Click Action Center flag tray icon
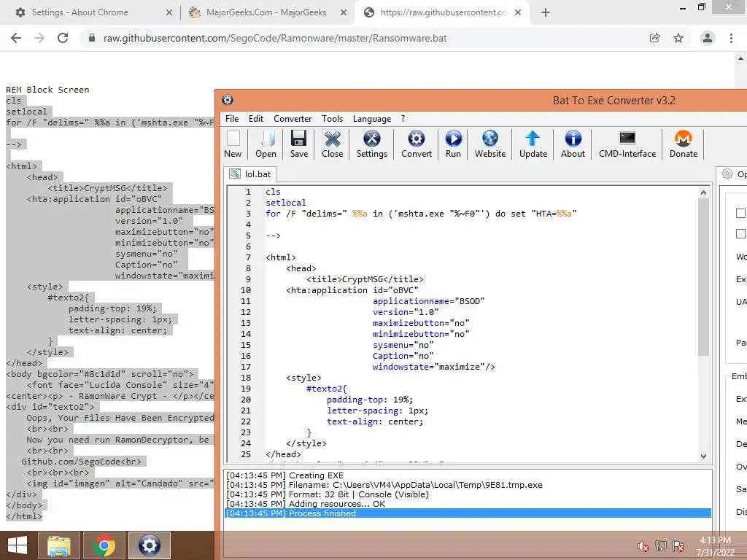Screen dimensions: 747x560 point(678,546)
